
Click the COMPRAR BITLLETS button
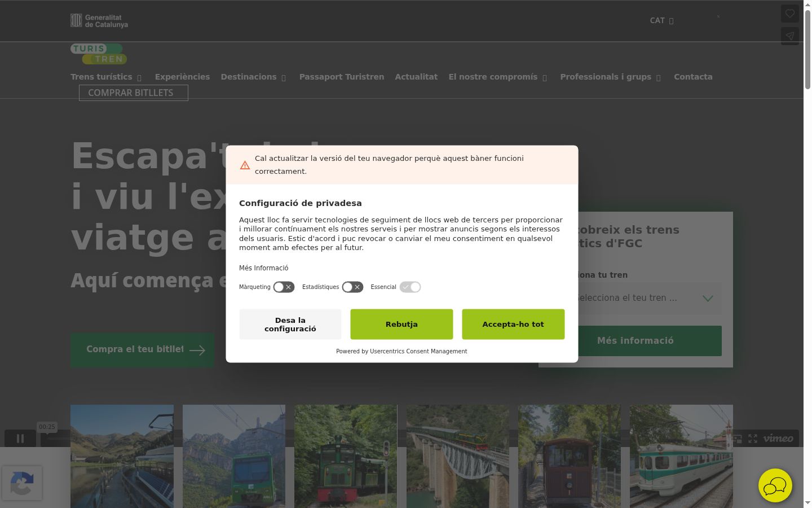pyautogui.click(x=134, y=93)
